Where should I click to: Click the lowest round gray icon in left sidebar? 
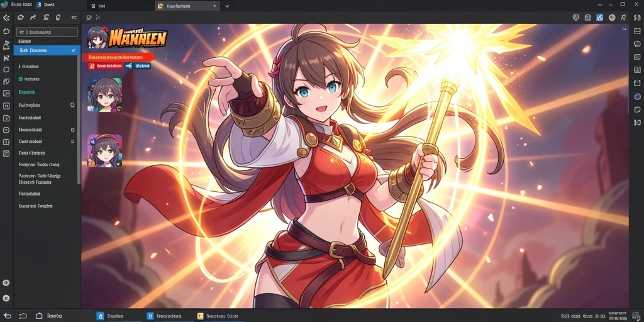point(6,298)
